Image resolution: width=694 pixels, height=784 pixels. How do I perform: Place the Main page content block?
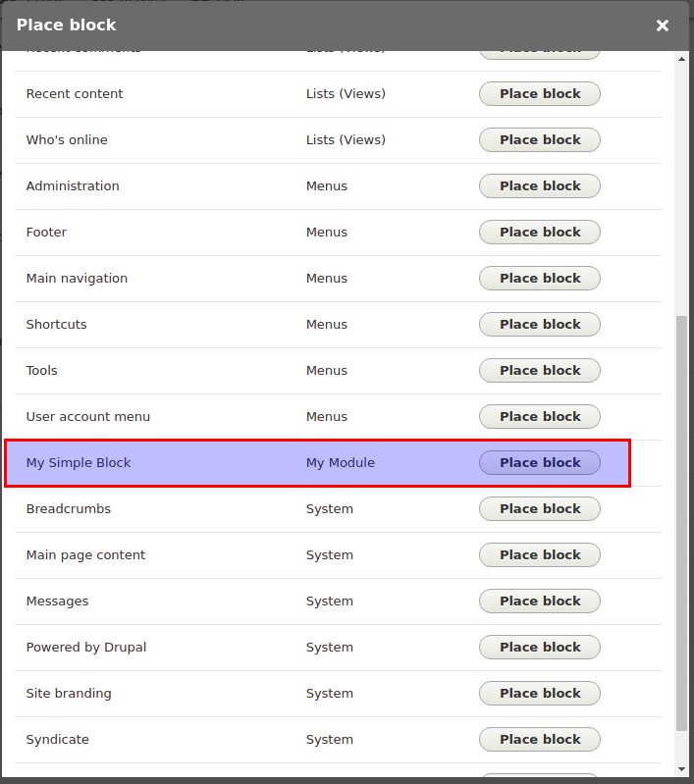[539, 555]
